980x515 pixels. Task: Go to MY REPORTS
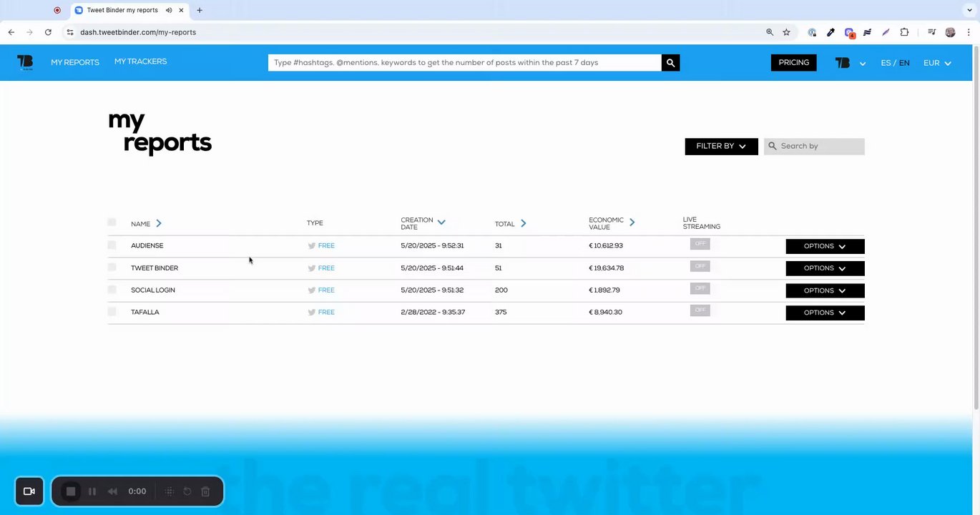point(75,63)
